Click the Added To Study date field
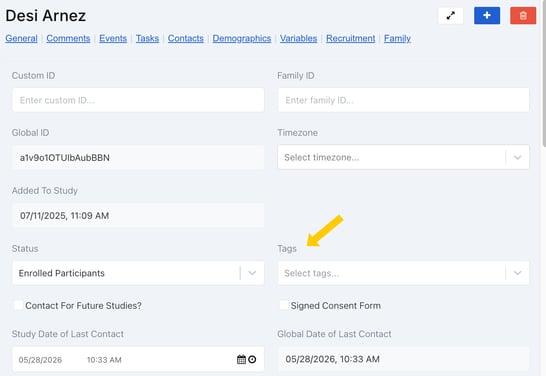The width and height of the screenshot is (546, 376). pos(138,215)
